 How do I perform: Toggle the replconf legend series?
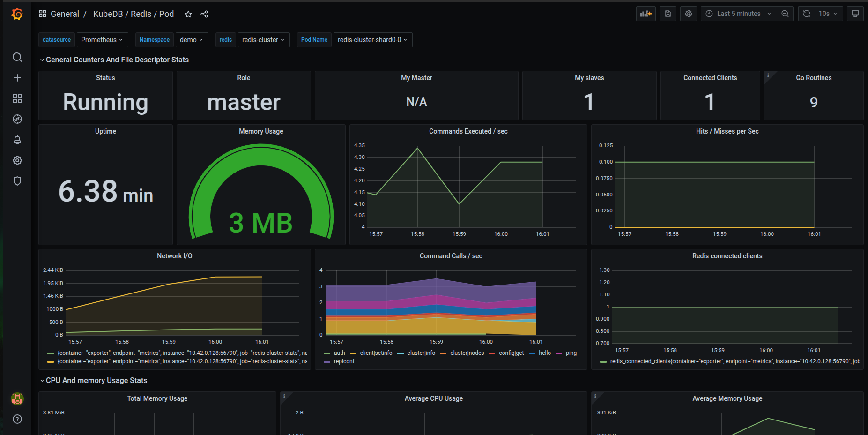344,361
